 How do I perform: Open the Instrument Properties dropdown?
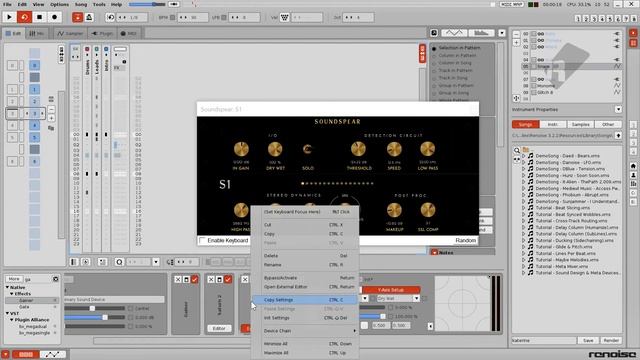618,109
